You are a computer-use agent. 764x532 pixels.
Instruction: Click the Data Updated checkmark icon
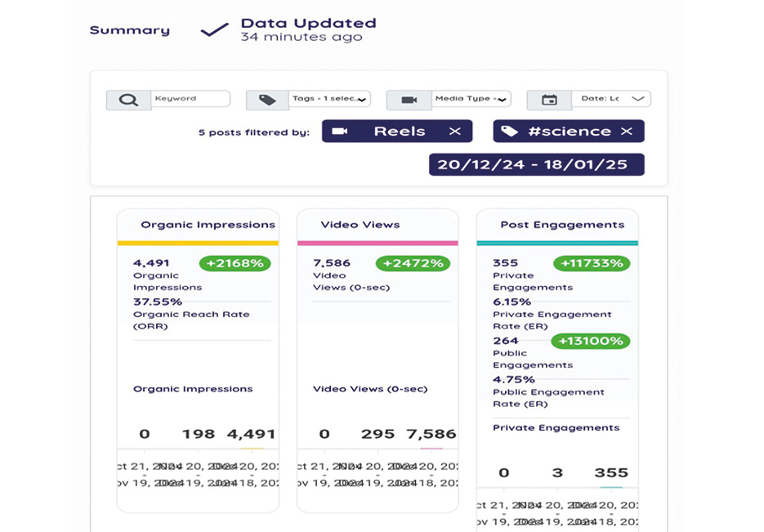tap(215, 29)
